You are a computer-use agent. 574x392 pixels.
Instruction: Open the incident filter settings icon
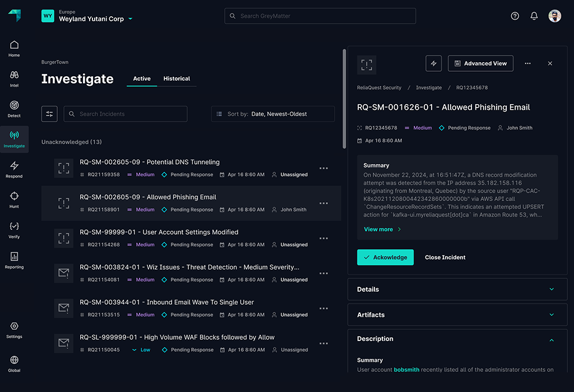tap(49, 114)
